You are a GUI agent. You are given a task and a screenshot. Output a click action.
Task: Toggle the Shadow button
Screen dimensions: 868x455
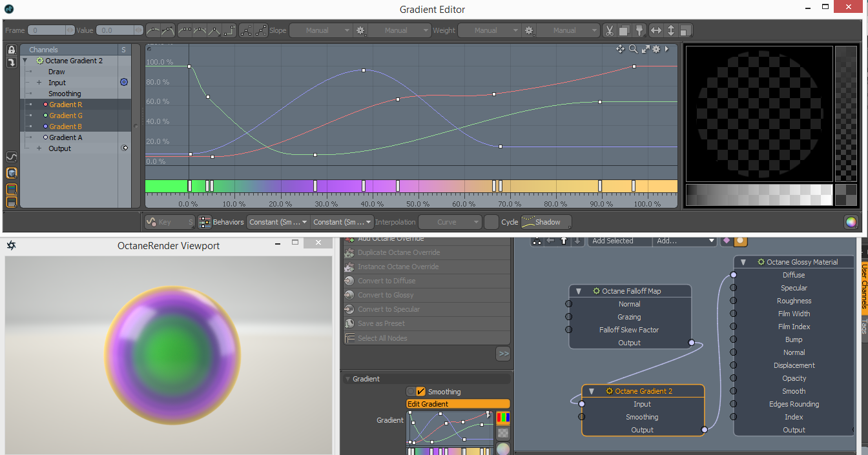[x=546, y=222]
